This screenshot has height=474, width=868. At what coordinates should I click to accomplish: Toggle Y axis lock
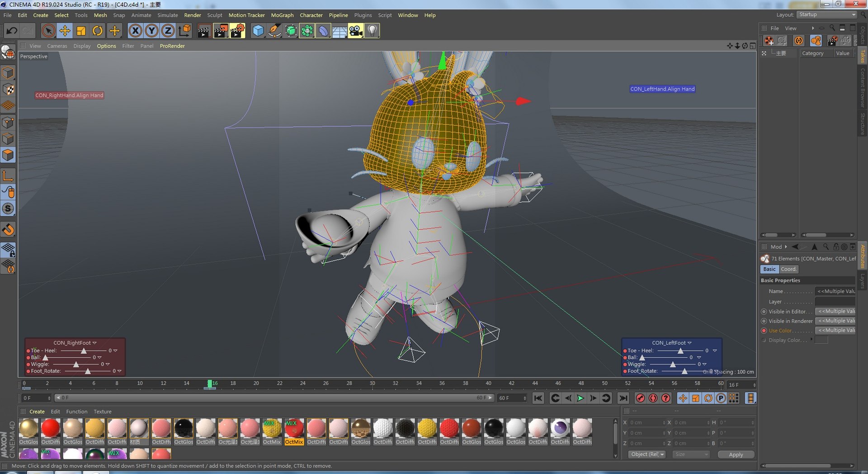151,31
